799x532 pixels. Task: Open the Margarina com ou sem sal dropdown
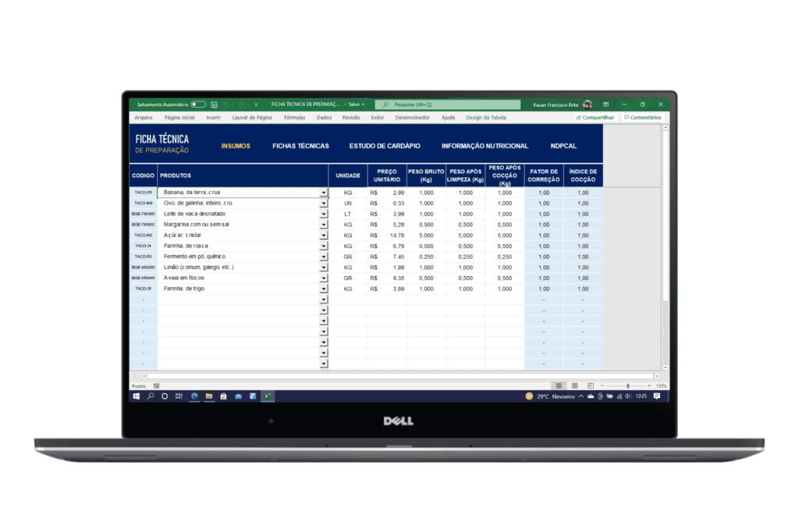(324, 225)
